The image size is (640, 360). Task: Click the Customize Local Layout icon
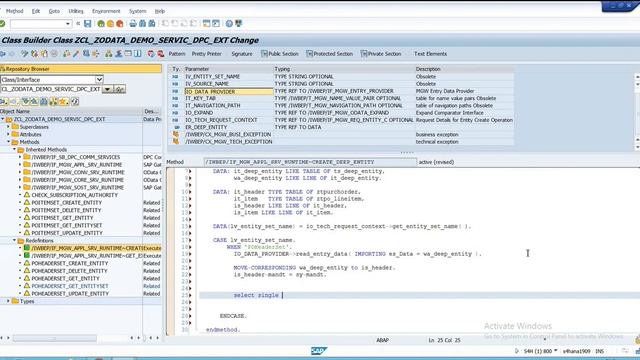click(239, 24)
